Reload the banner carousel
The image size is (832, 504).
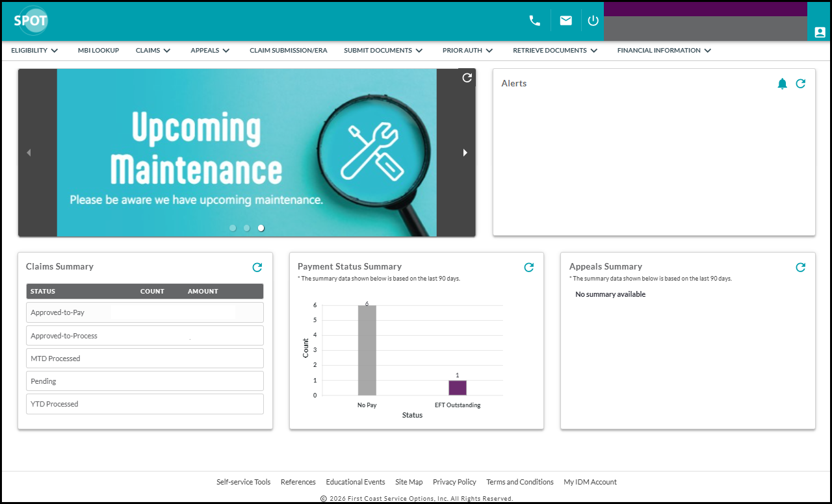coord(467,78)
